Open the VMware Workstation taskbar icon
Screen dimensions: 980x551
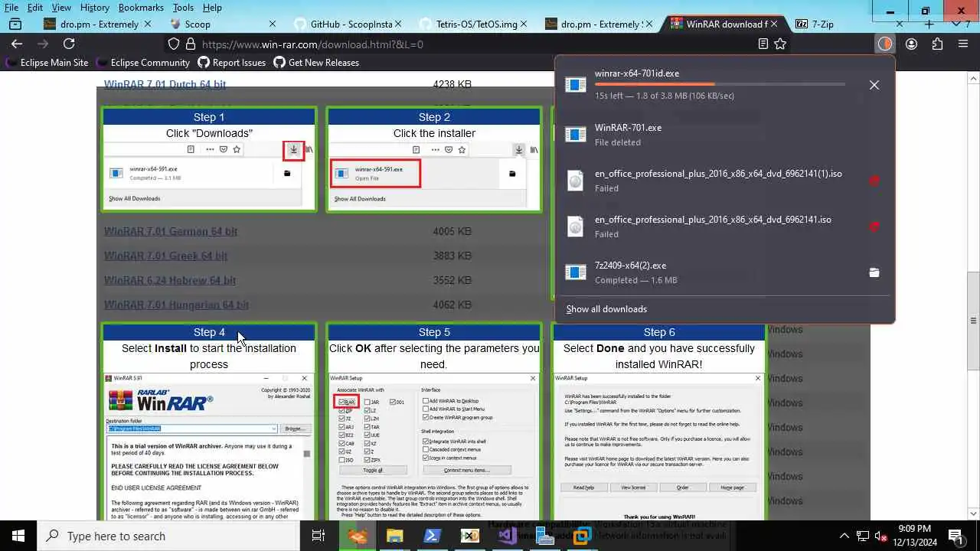pos(582,536)
